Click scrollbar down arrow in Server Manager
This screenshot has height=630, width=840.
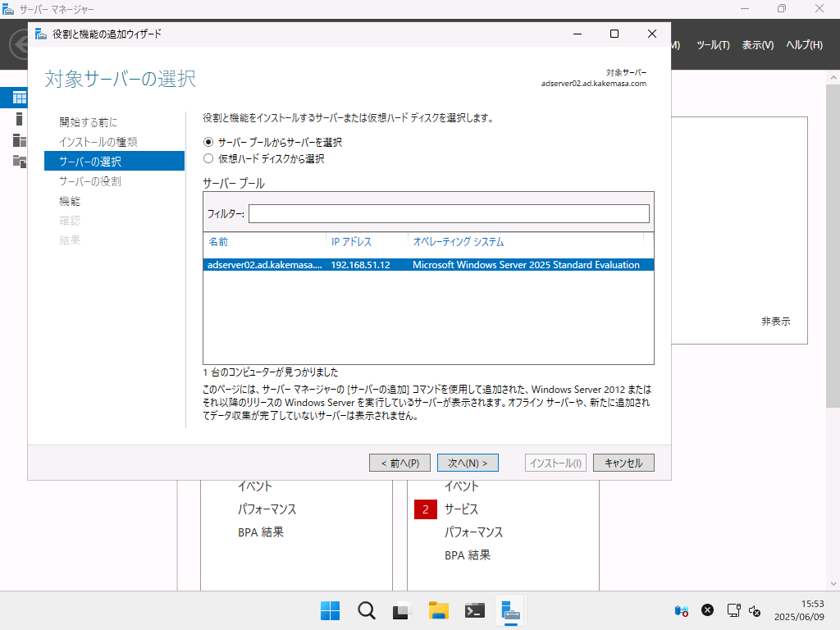click(x=833, y=584)
